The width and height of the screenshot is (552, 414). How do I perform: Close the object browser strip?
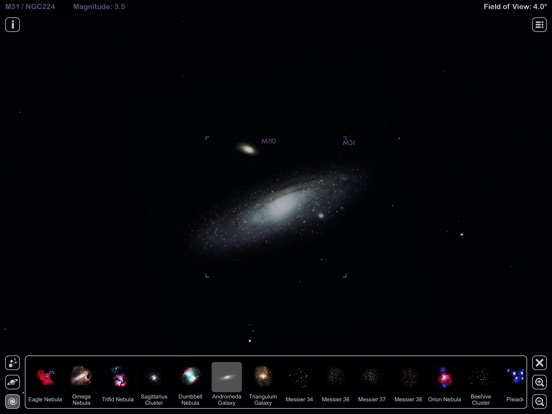pyautogui.click(x=539, y=363)
